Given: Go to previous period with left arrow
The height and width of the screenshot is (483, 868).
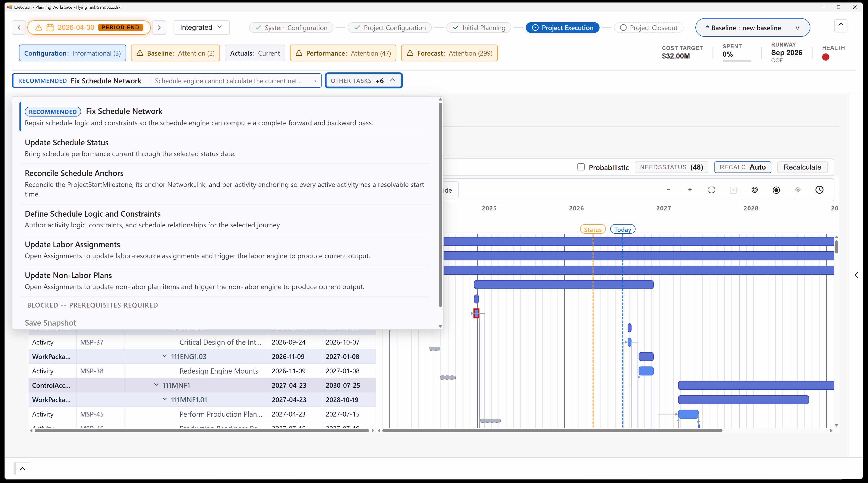Looking at the screenshot, I should click(19, 27).
